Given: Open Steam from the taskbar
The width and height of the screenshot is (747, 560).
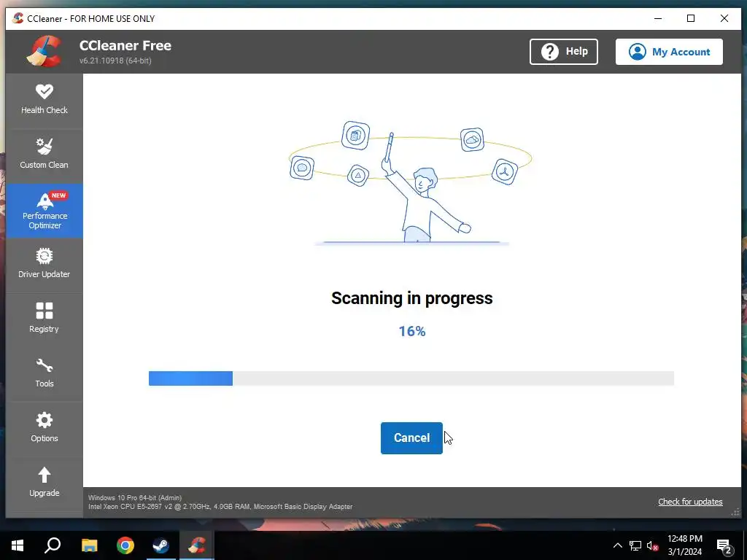Looking at the screenshot, I should [161, 545].
